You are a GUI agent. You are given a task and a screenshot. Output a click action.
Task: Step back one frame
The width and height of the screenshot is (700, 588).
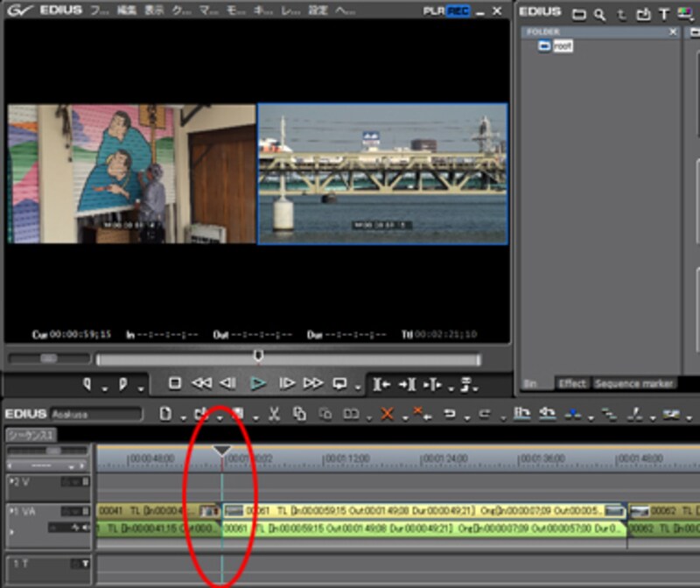(x=228, y=383)
